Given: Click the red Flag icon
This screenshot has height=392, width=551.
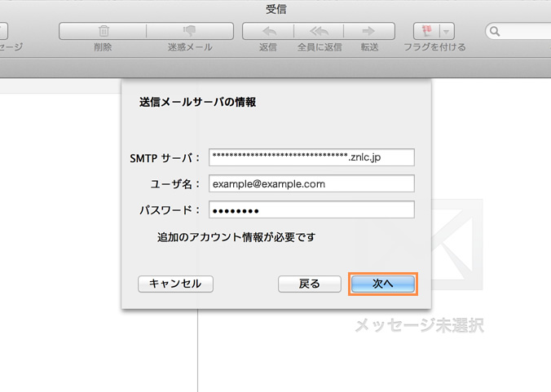Looking at the screenshot, I should [x=426, y=31].
